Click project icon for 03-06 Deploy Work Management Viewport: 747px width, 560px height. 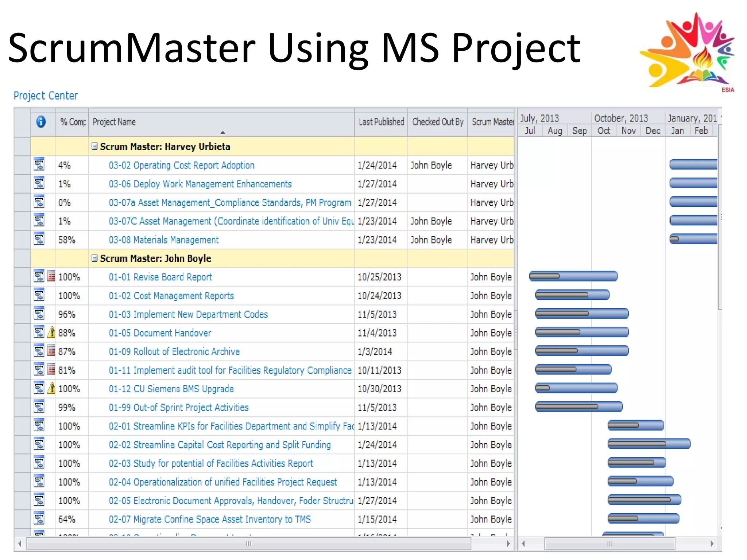pos(39,183)
